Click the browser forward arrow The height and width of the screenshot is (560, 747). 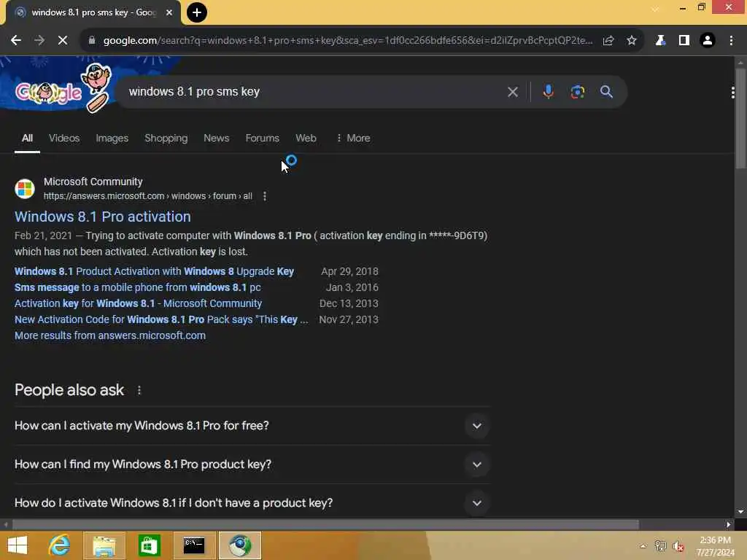tap(39, 41)
